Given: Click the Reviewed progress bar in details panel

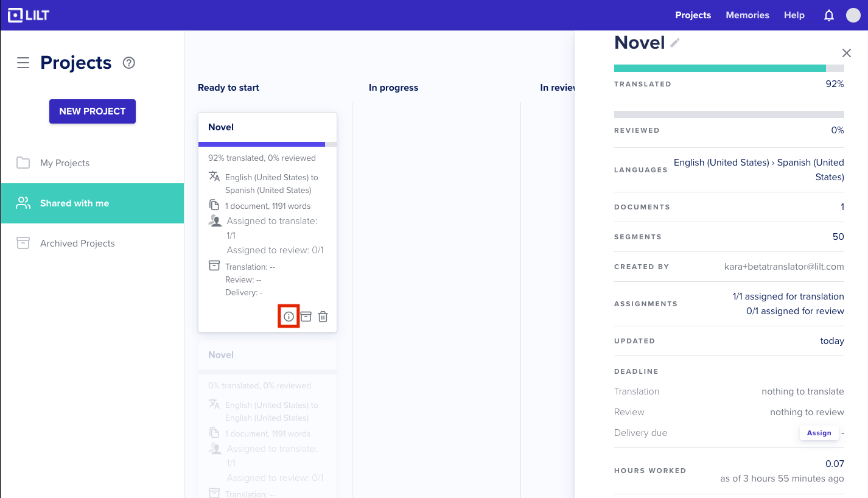Looking at the screenshot, I should click(x=729, y=114).
